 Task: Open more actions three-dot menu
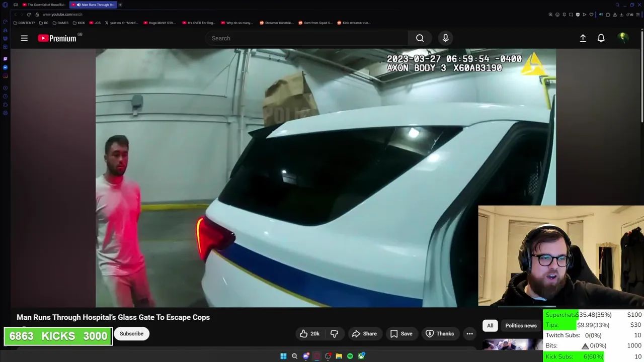[x=469, y=334]
